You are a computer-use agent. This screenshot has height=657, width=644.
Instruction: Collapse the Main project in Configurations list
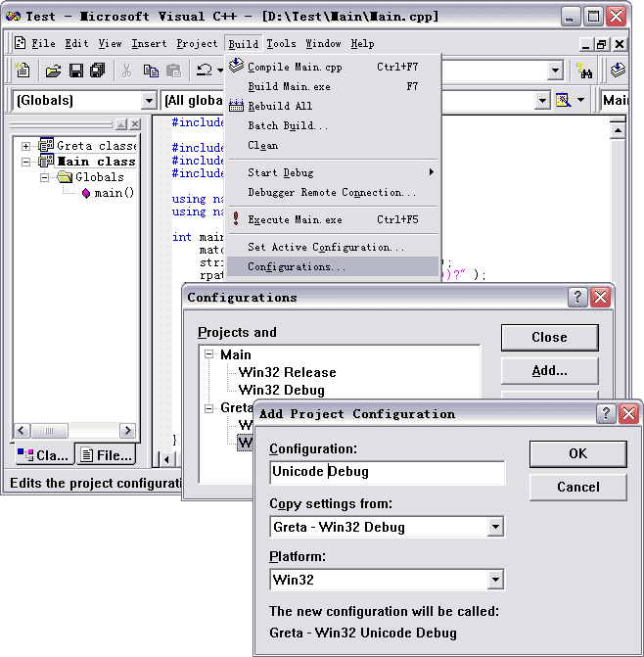pyautogui.click(x=208, y=354)
